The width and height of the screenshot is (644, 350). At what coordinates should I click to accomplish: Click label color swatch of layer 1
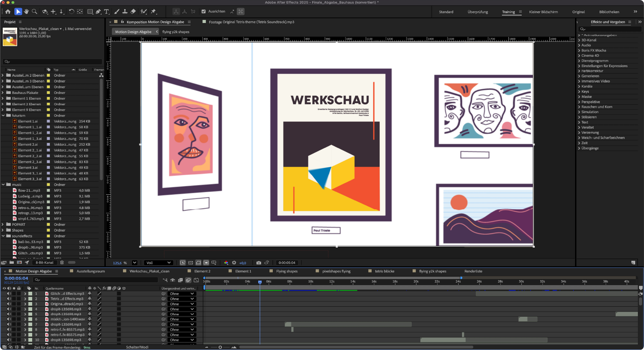[x=30, y=294]
